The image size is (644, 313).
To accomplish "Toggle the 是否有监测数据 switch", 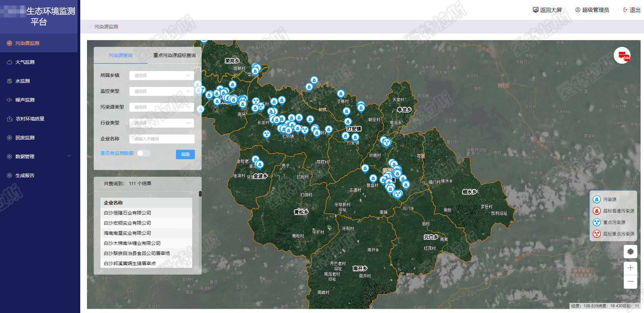I will pyautogui.click(x=144, y=153).
